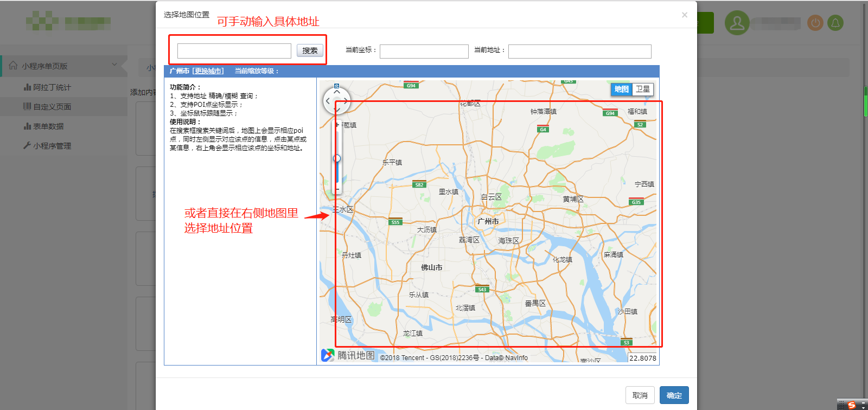Click the user avatar icon
Image resolution: width=868 pixels, height=410 pixels.
coord(737,23)
